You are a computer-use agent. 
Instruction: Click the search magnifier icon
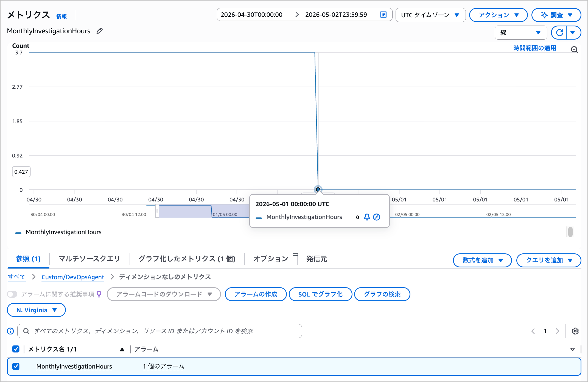26,331
